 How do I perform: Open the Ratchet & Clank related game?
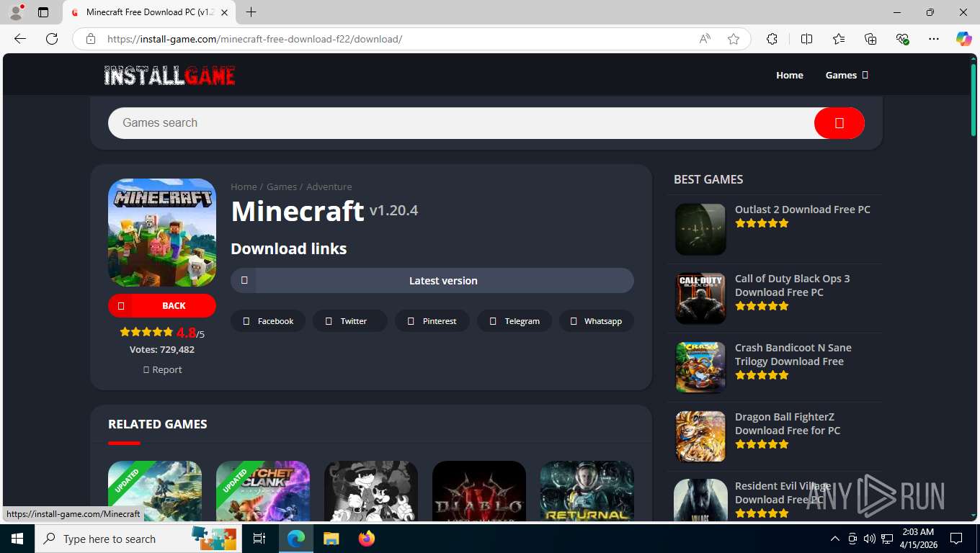click(x=263, y=491)
